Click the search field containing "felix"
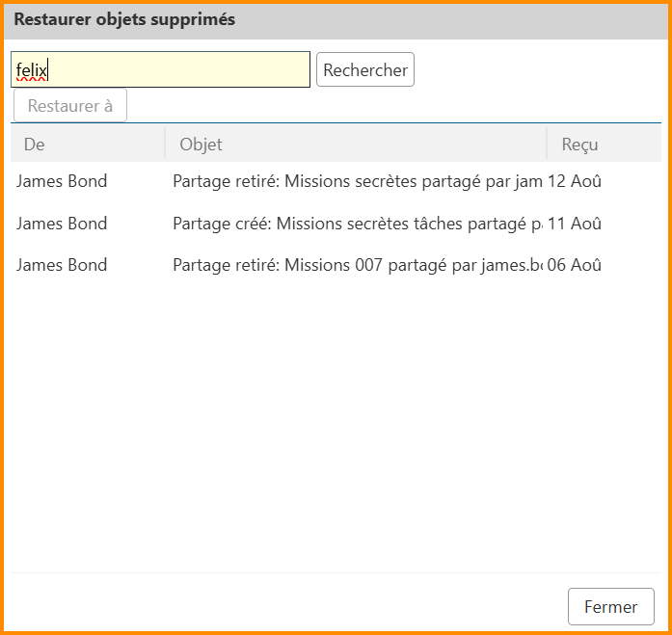 click(160, 70)
